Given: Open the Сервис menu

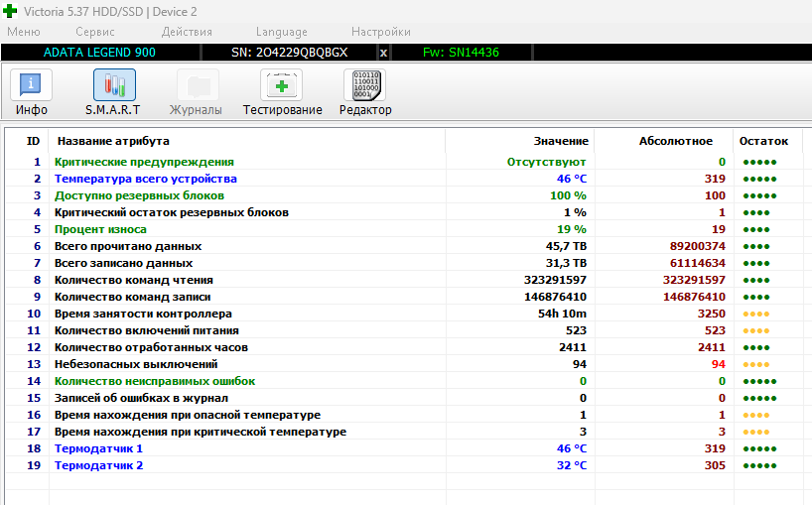Looking at the screenshot, I should (94, 32).
